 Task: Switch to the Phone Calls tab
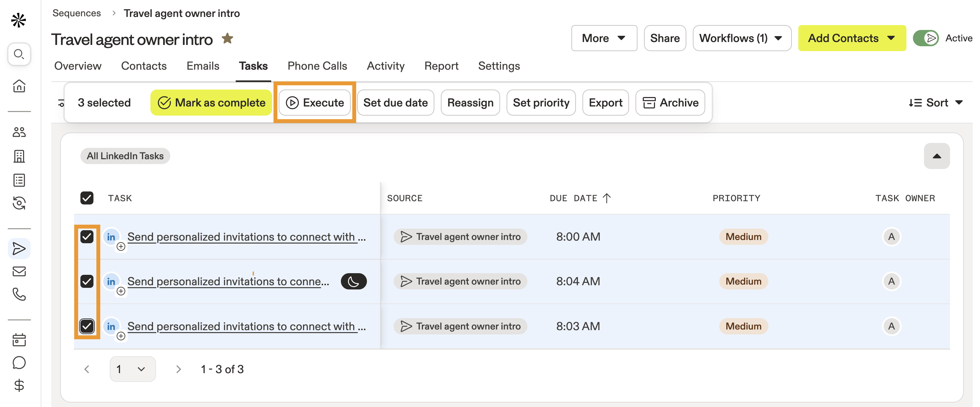(317, 65)
